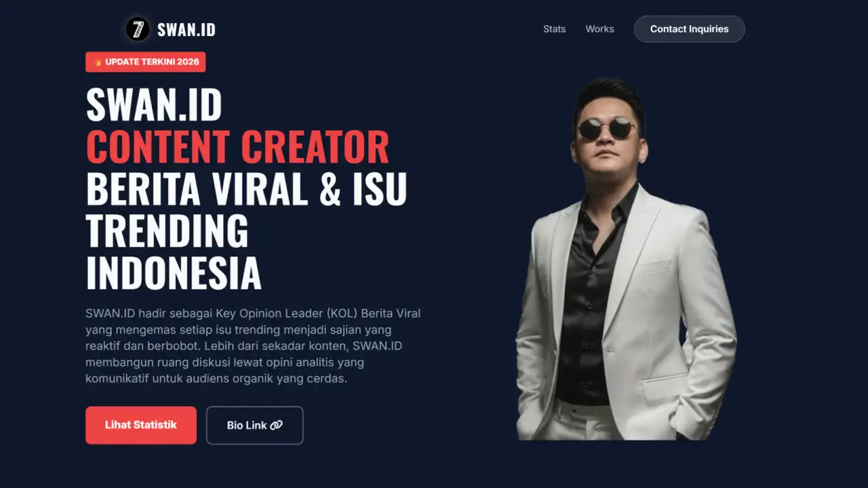Click the TRENDING heading line
868x488 pixels.
[x=167, y=230]
